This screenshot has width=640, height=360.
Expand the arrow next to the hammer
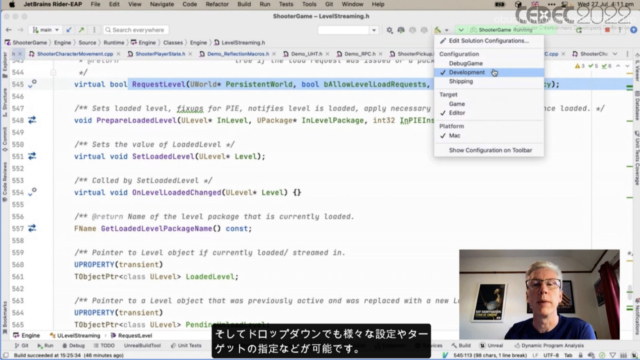pos(447,30)
